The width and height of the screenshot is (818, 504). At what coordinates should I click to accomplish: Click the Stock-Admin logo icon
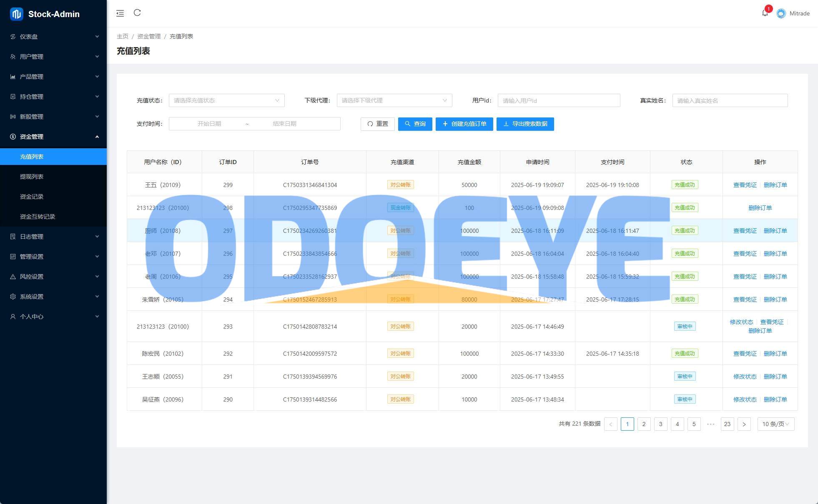[x=17, y=14]
